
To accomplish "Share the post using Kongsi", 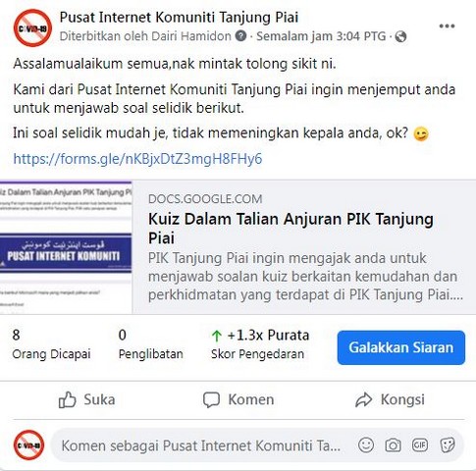I will (390, 399).
